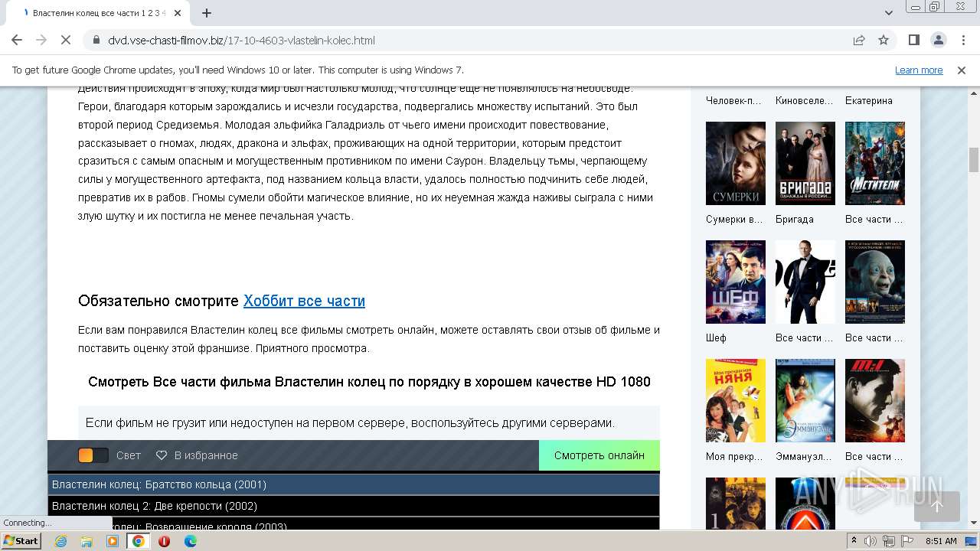
Task: Open the Эммануэль movie poster
Action: 805,400
